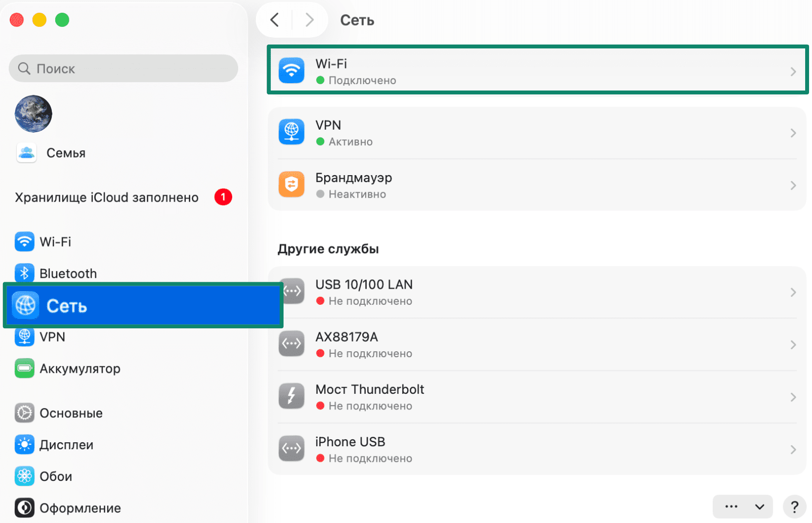Expand the VPN row chevron

(x=794, y=132)
